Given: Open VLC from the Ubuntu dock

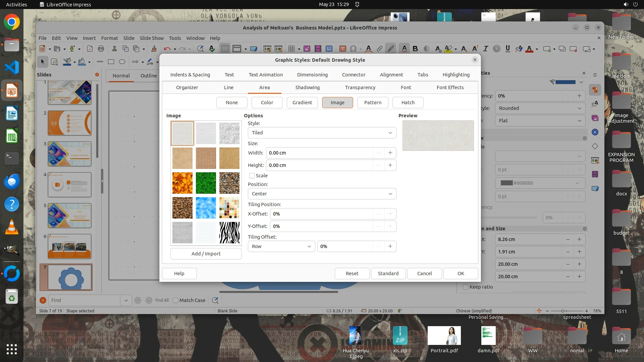Looking at the screenshot, I should tap(12, 227).
